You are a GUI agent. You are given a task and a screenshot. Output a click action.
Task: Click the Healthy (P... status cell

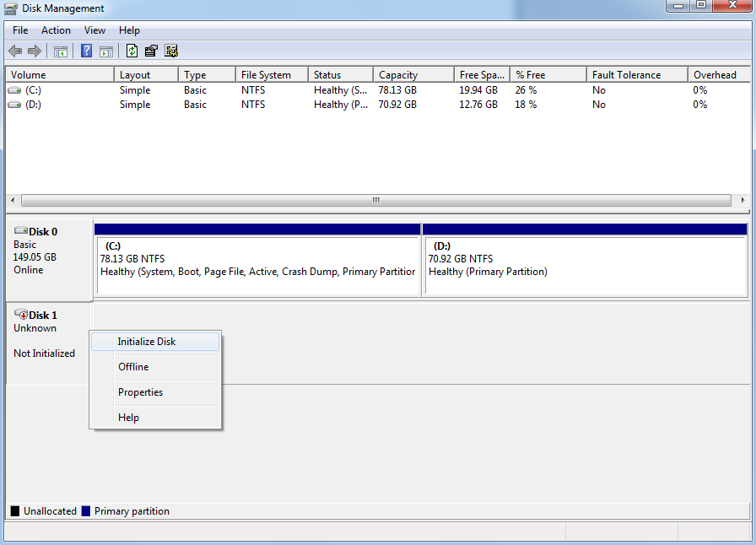tap(341, 105)
